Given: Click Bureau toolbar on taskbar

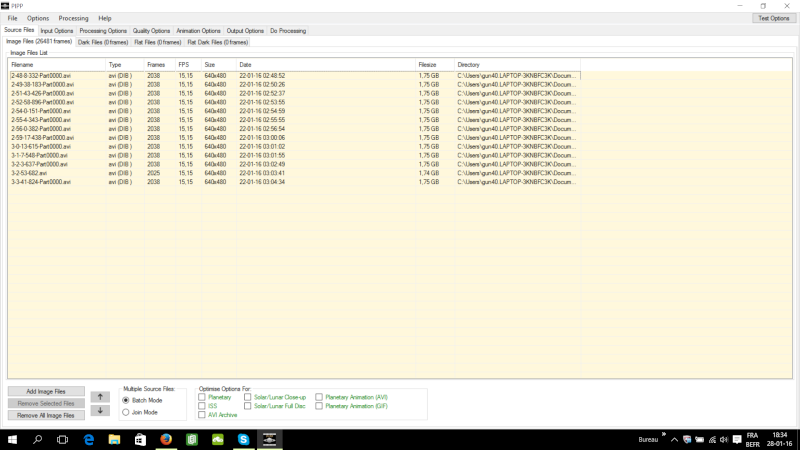Looking at the screenshot, I should pos(648,440).
